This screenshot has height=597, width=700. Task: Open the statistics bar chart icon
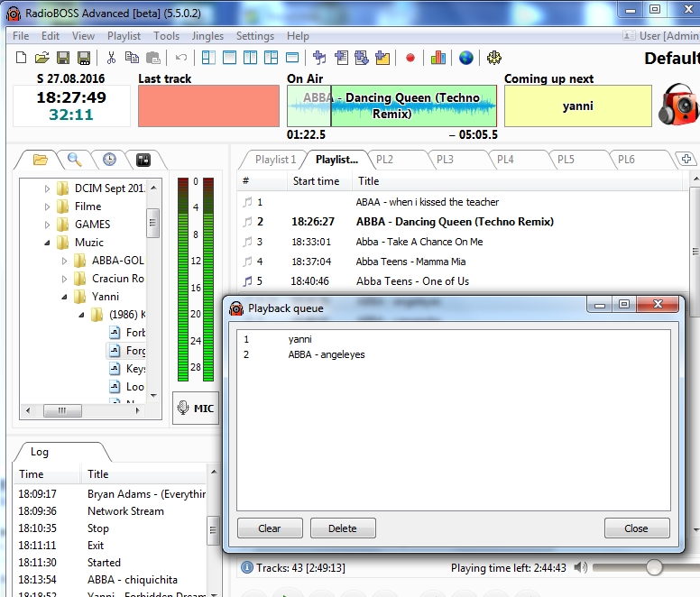click(438, 58)
